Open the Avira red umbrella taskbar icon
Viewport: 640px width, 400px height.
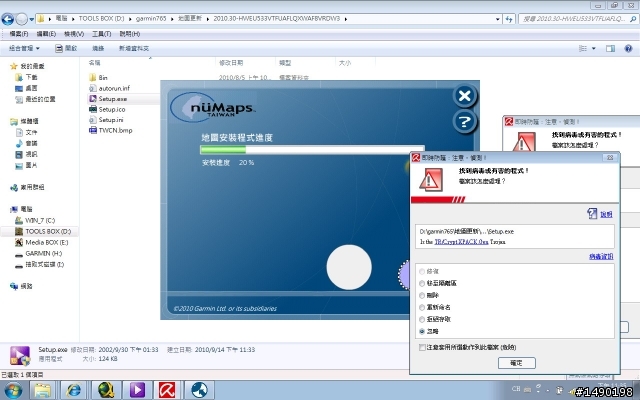[x=167, y=391]
